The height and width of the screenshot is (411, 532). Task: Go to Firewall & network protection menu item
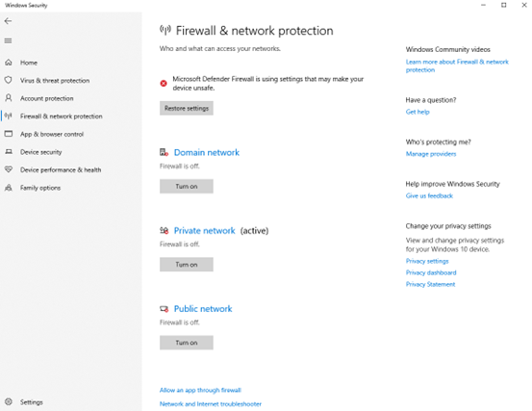coord(61,116)
